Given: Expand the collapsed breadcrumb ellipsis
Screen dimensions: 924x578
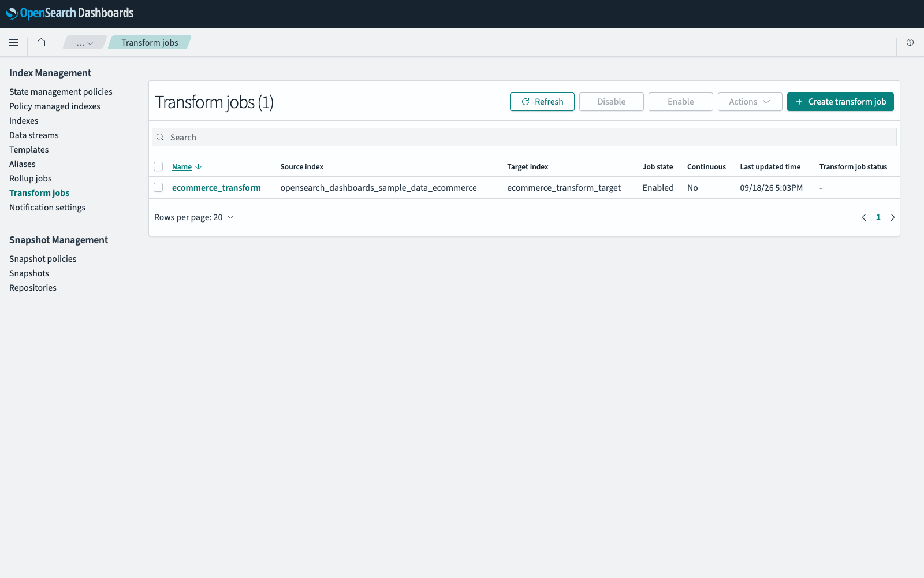Looking at the screenshot, I should tap(85, 43).
